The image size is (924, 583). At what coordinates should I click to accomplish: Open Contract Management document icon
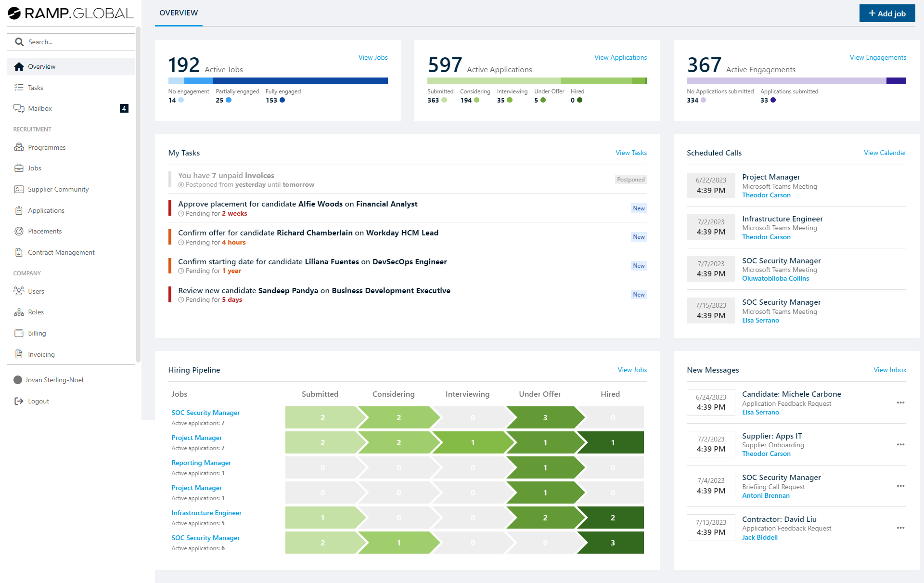19,252
